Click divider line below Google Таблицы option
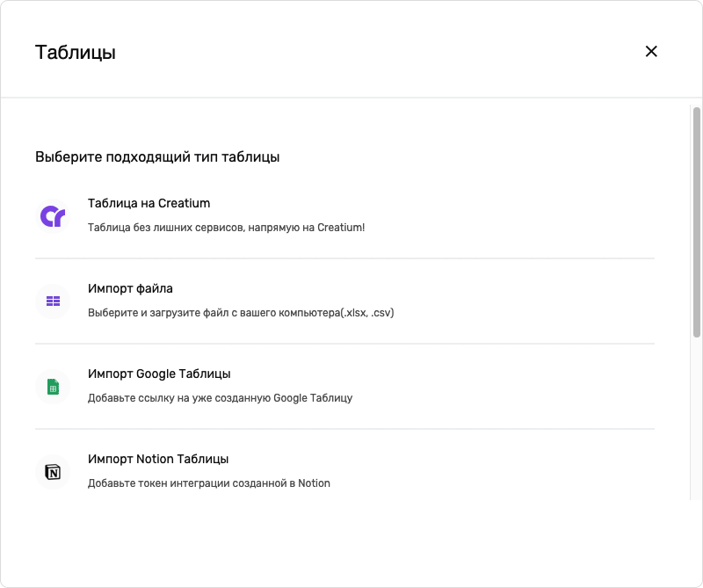Screen dimensions: 703x588 [x=344, y=429]
